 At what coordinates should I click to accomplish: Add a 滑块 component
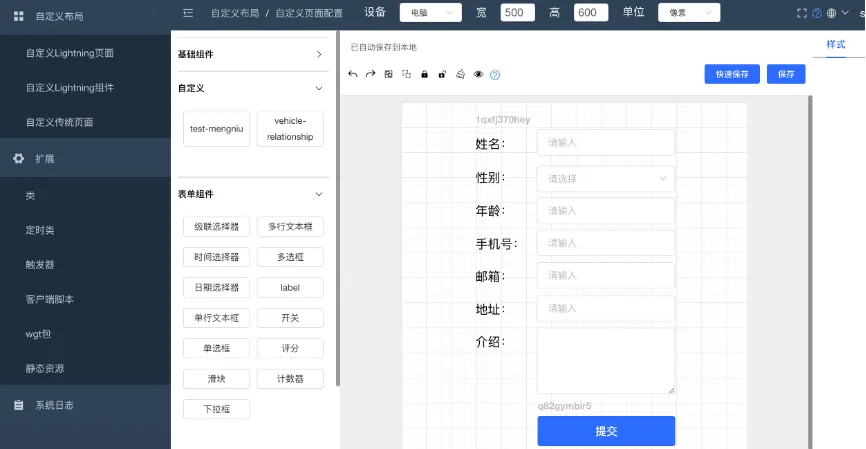pyautogui.click(x=216, y=378)
